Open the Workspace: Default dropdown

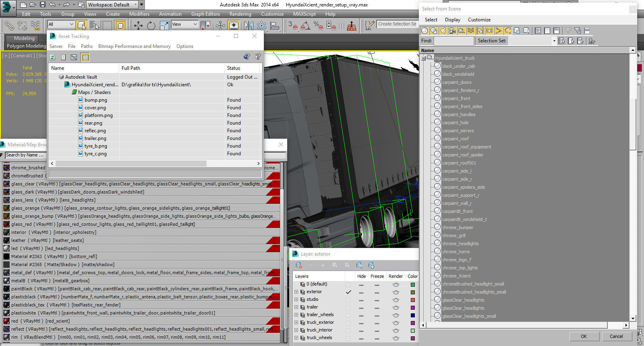point(112,5)
